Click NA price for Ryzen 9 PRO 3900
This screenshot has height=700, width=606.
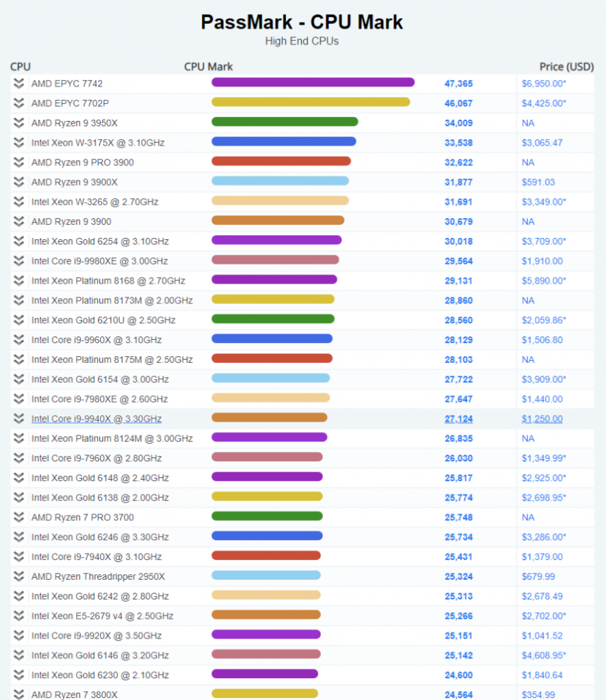[x=528, y=162]
